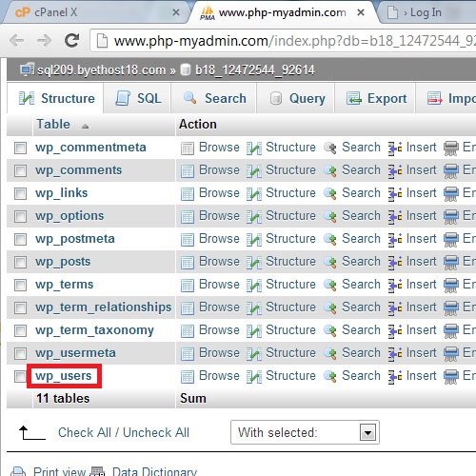Open the wp_users table link
Image resolution: width=476 pixels, height=476 pixels.
click(x=64, y=376)
